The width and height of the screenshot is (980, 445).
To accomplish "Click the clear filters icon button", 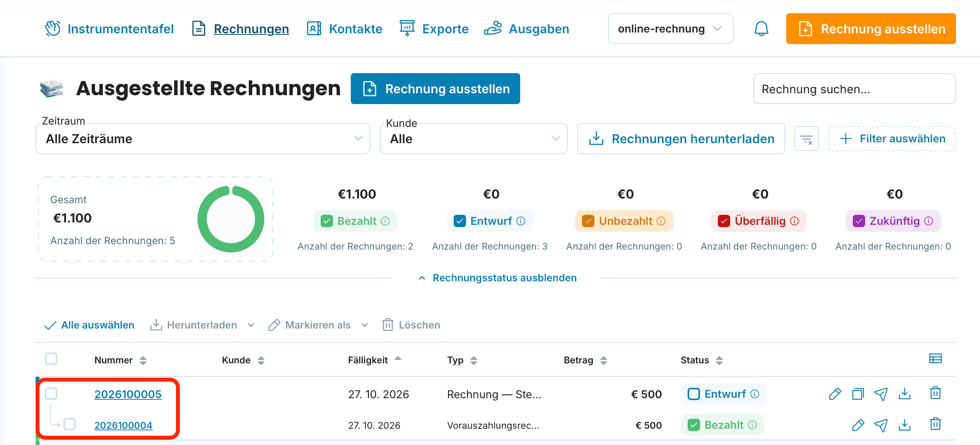I will (806, 139).
